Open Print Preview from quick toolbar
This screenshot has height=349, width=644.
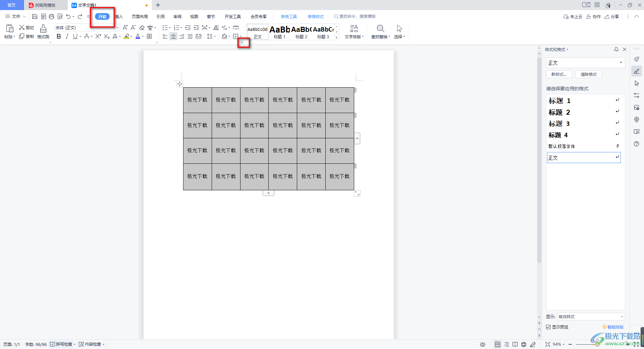(x=60, y=16)
